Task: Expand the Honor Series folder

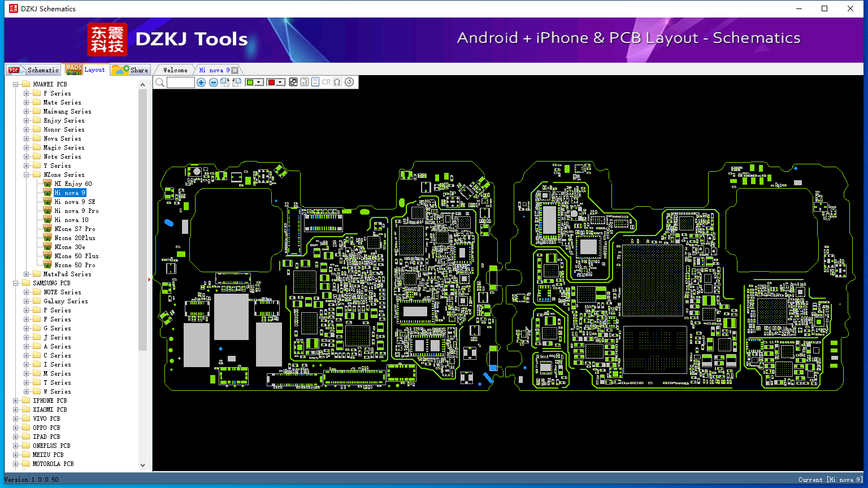Action: pyautogui.click(x=27, y=129)
